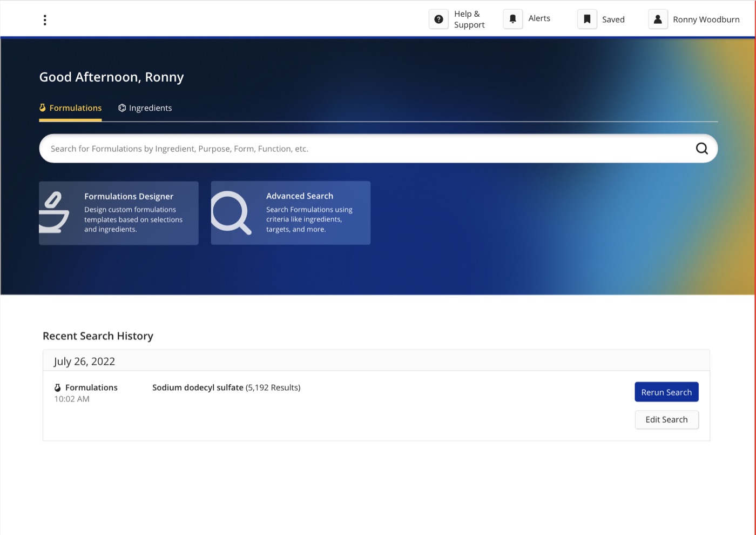Screen dimensions: 756x535
Task: Focus the Formulations search input field
Action: 378,149
